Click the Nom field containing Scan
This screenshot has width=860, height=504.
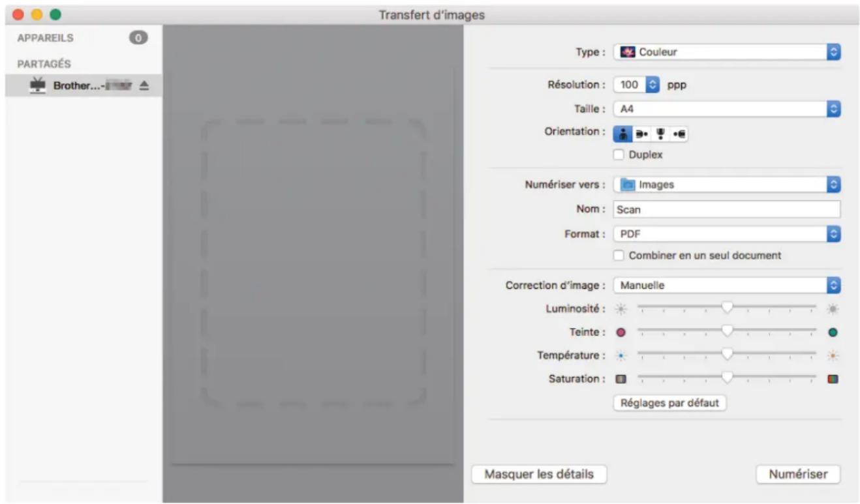727,210
